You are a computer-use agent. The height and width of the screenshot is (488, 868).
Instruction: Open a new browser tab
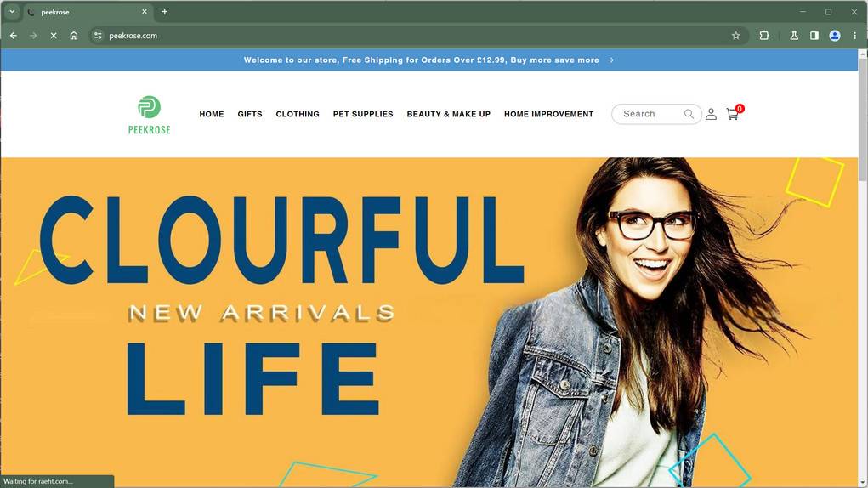[164, 12]
